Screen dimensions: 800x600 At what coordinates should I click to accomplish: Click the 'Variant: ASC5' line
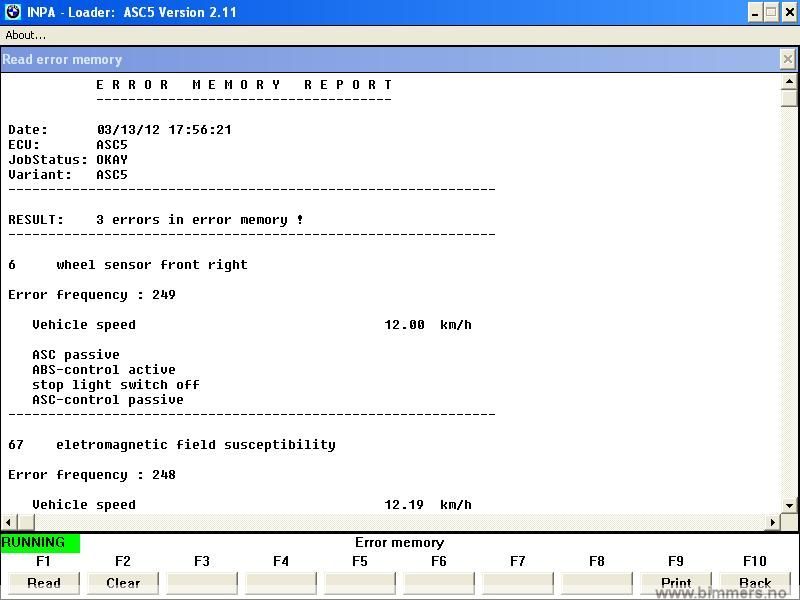(x=68, y=174)
